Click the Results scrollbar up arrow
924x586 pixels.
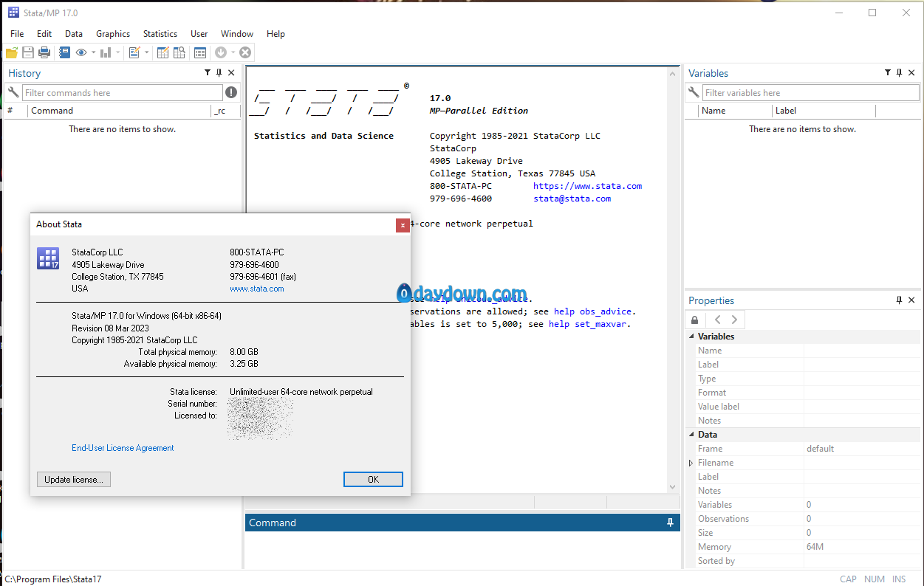coord(672,73)
